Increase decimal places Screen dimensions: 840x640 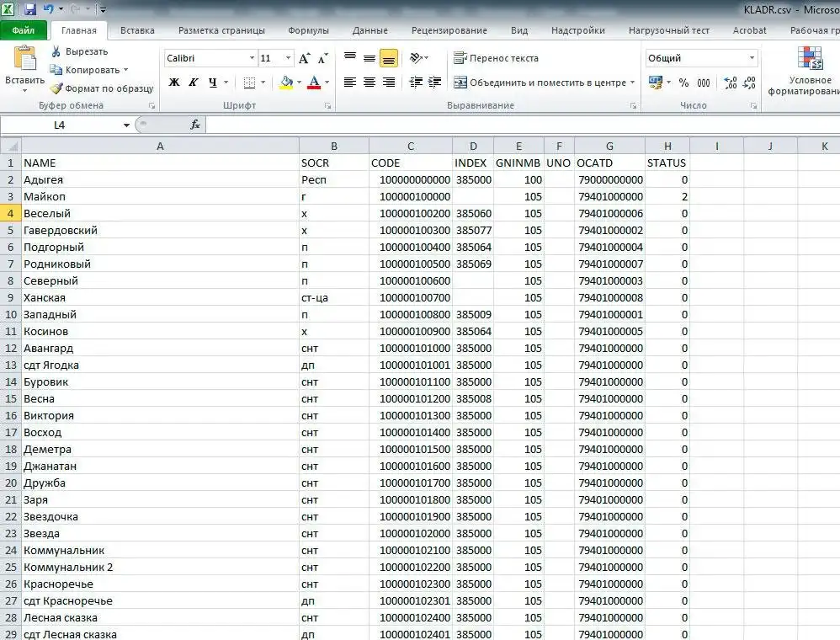(731, 83)
